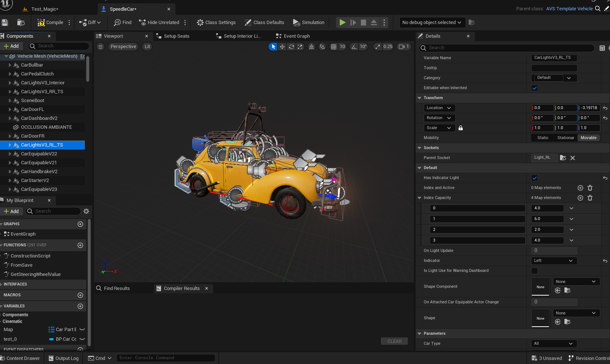Delete all Index and Active map elements
The image size is (610, 364).
click(x=590, y=188)
